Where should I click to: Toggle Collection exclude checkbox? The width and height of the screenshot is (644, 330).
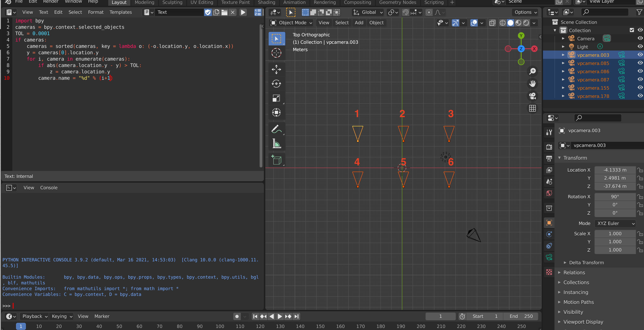pos(632,30)
